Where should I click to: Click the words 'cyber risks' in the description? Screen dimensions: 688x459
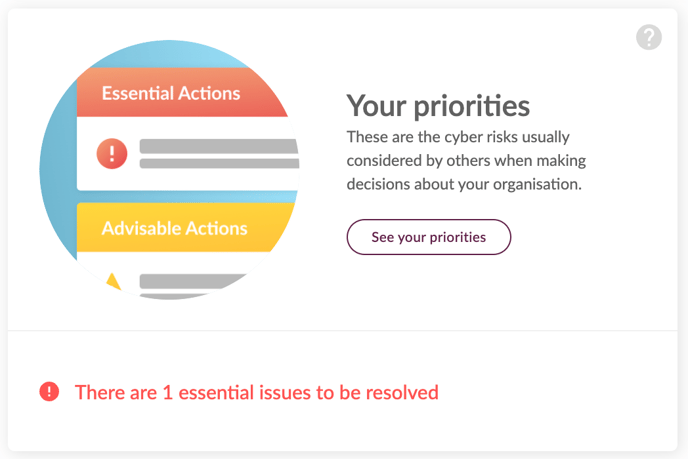pyautogui.click(x=484, y=136)
